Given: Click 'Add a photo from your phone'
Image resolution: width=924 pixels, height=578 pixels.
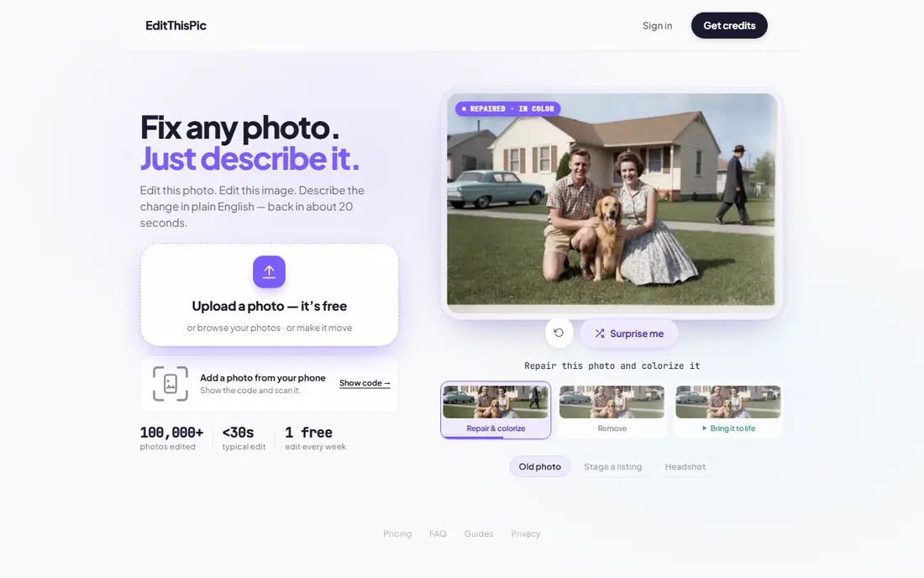Looking at the screenshot, I should 262,378.
